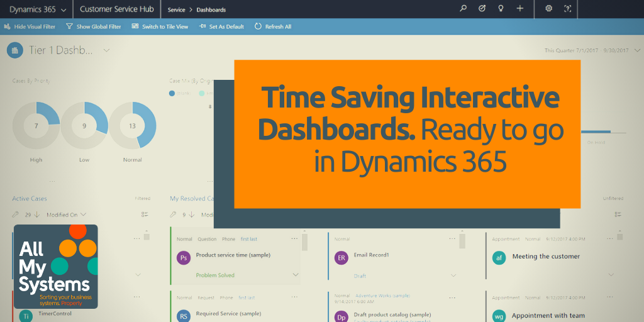The image size is (644, 322).
Task: Open Email Record1 item
Action: click(x=371, y=255)
